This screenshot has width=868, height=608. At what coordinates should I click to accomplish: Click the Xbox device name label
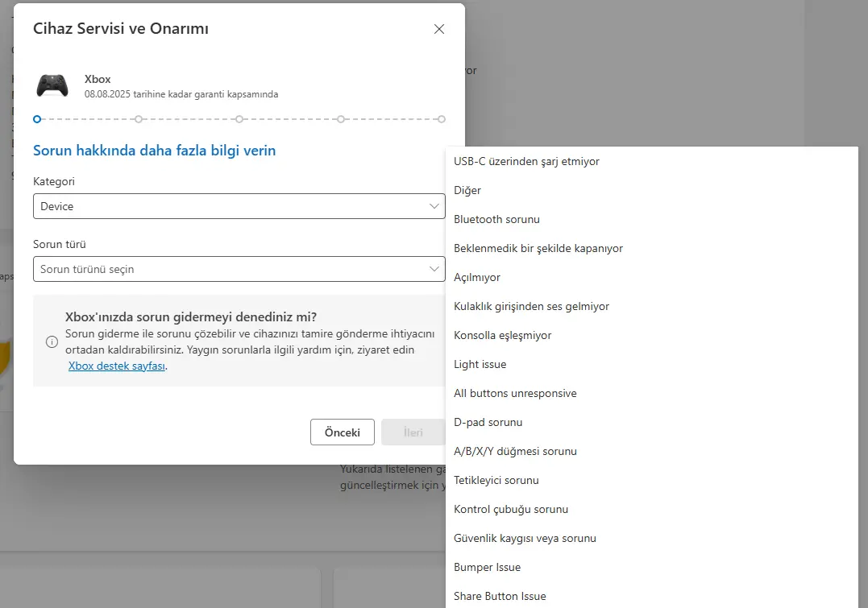click(98, 79)
